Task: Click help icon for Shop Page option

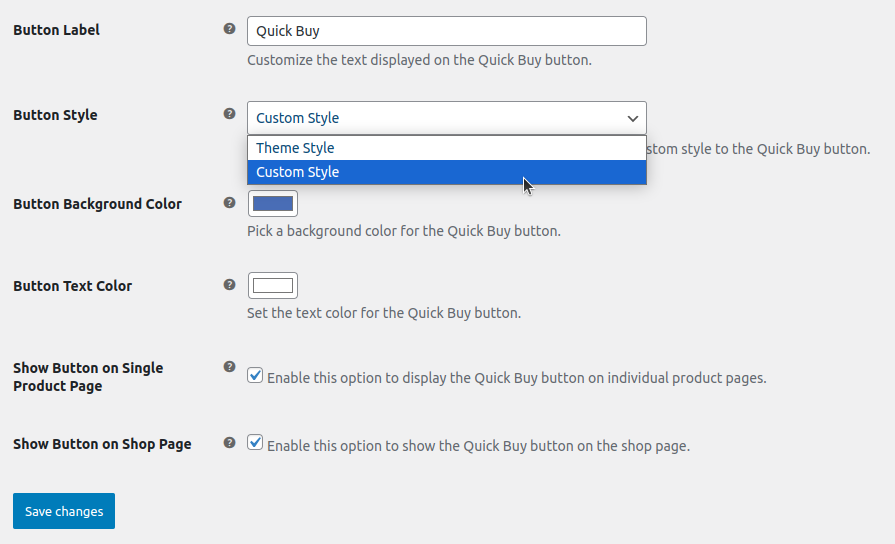Action: 229,442
